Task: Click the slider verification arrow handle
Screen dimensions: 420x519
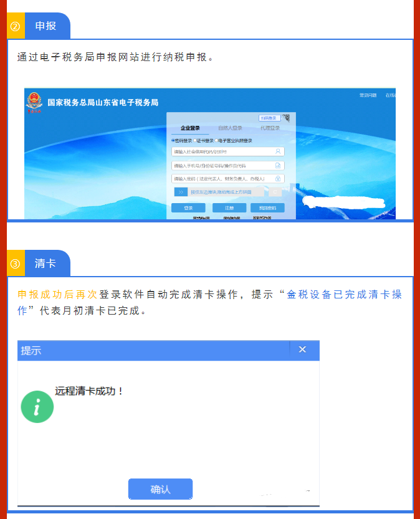Action: (181, 192)
